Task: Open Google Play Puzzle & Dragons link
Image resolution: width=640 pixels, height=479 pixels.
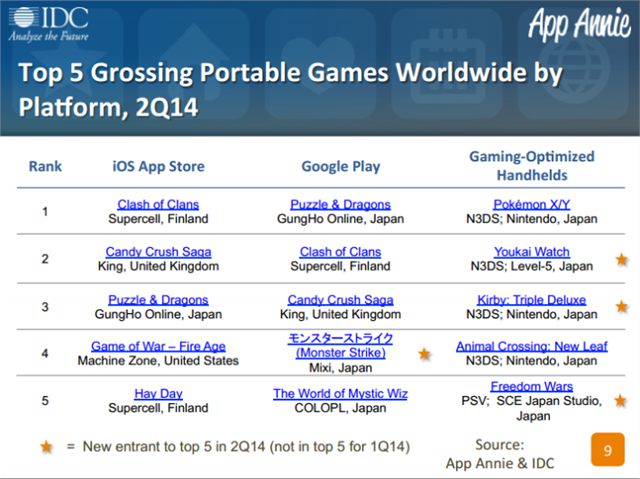Action: pos(340,204)
